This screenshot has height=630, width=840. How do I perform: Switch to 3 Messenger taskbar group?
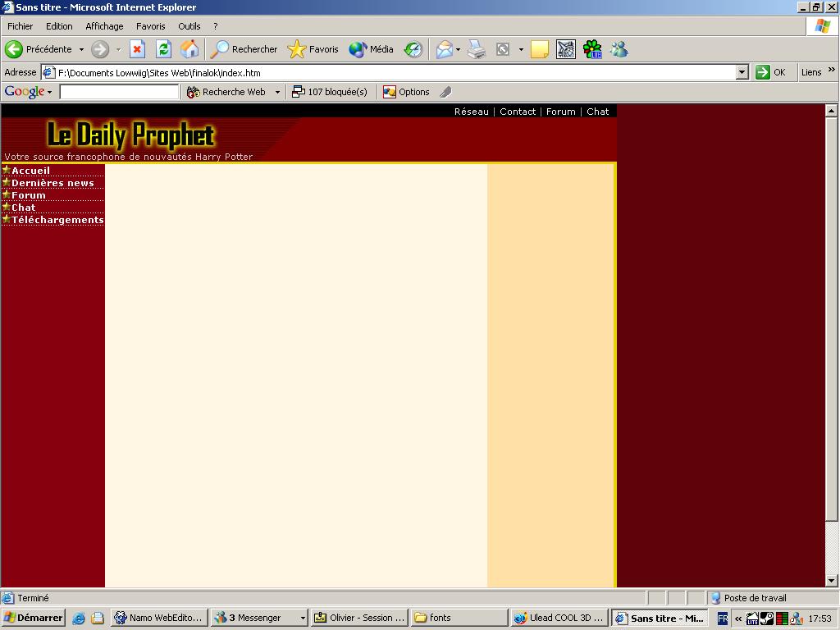[x=259, y=618]
